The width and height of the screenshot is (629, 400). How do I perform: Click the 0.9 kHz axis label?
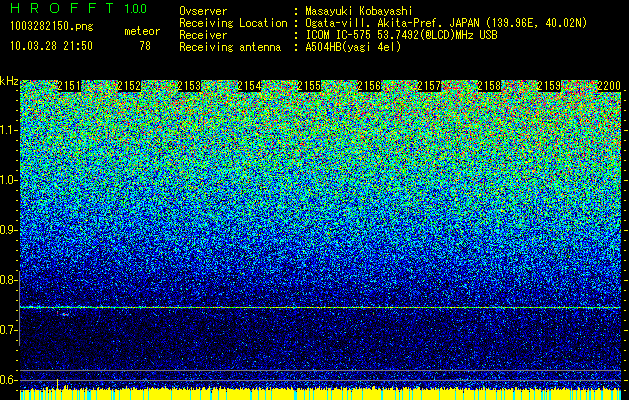pos(7,230)
